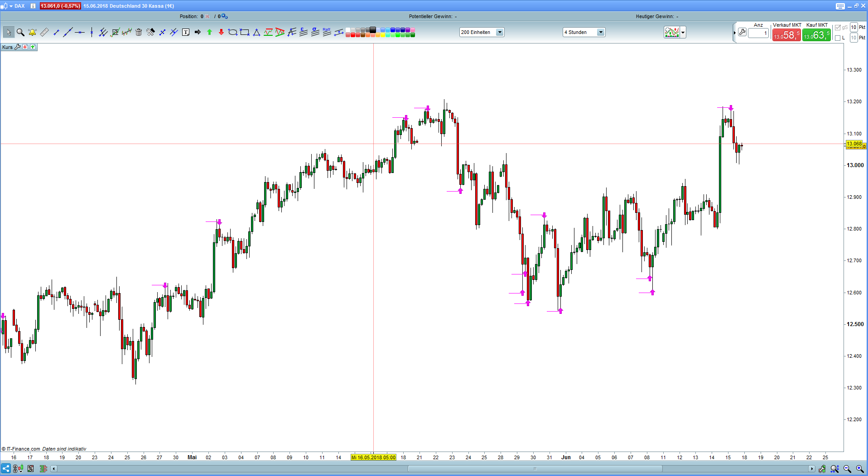
Task: Select the red down arrow marker
Action: point(221,32)
